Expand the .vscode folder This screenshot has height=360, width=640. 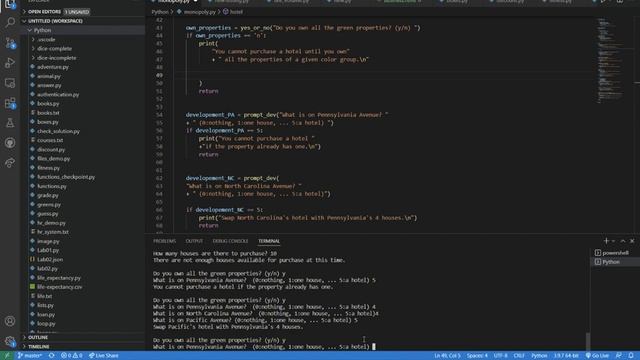point(82,40)
